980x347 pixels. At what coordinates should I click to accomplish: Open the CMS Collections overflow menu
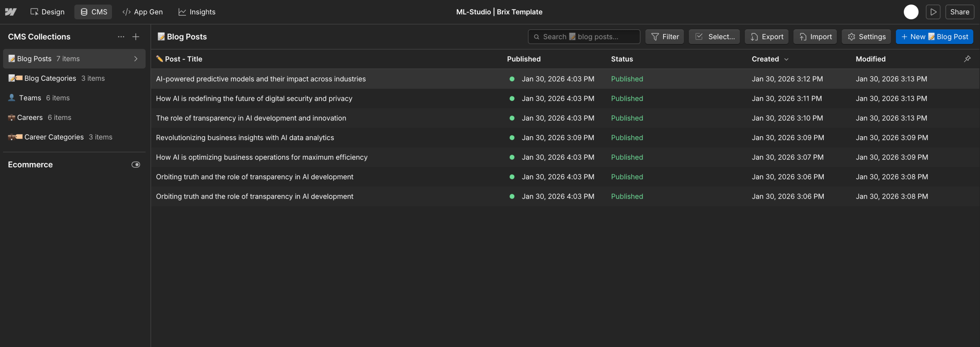[x=121, y=36]
